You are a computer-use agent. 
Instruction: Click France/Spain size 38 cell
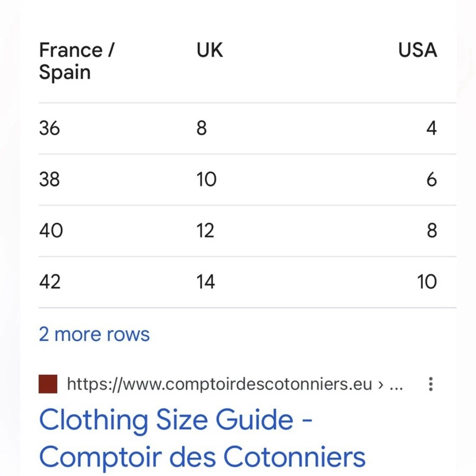(50, 180)
